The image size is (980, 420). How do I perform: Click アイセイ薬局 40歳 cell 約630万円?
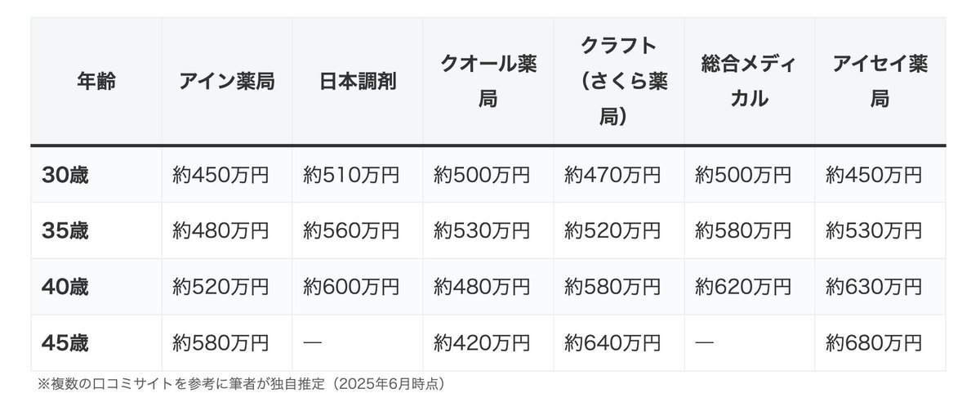874,287
